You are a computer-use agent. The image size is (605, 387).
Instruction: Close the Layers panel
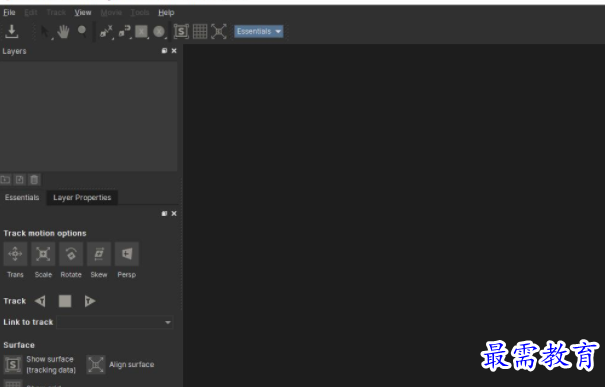(x=174, y=51)
